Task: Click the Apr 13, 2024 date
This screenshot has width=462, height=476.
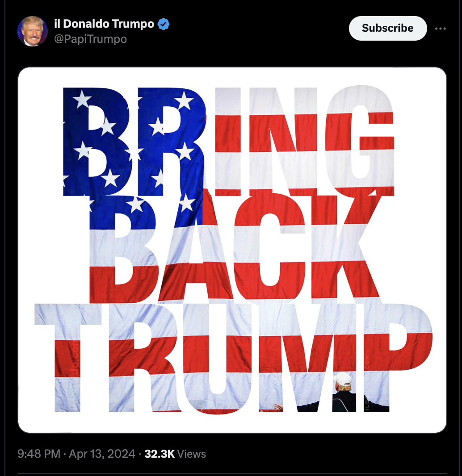Action: coord(102,454)
